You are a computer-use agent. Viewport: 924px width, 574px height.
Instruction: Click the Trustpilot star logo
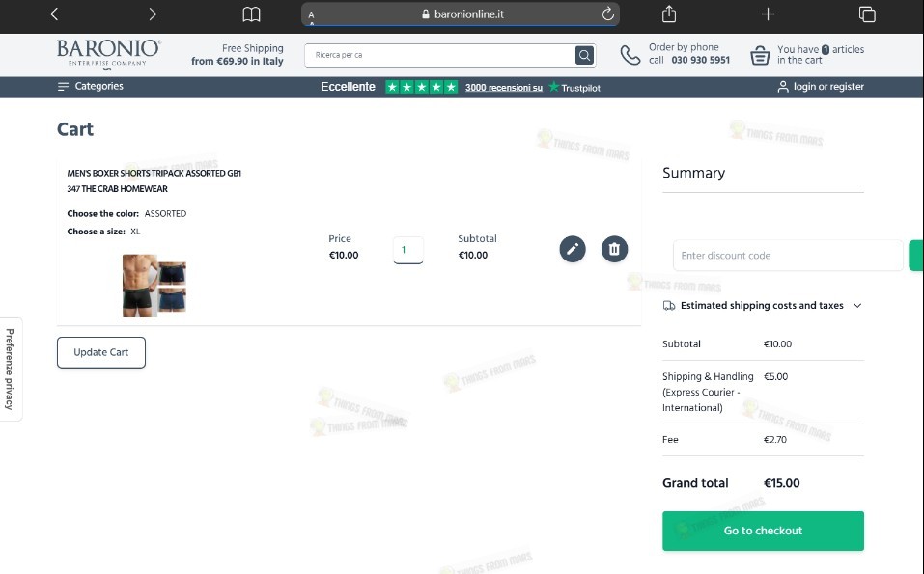coord(553,87)
